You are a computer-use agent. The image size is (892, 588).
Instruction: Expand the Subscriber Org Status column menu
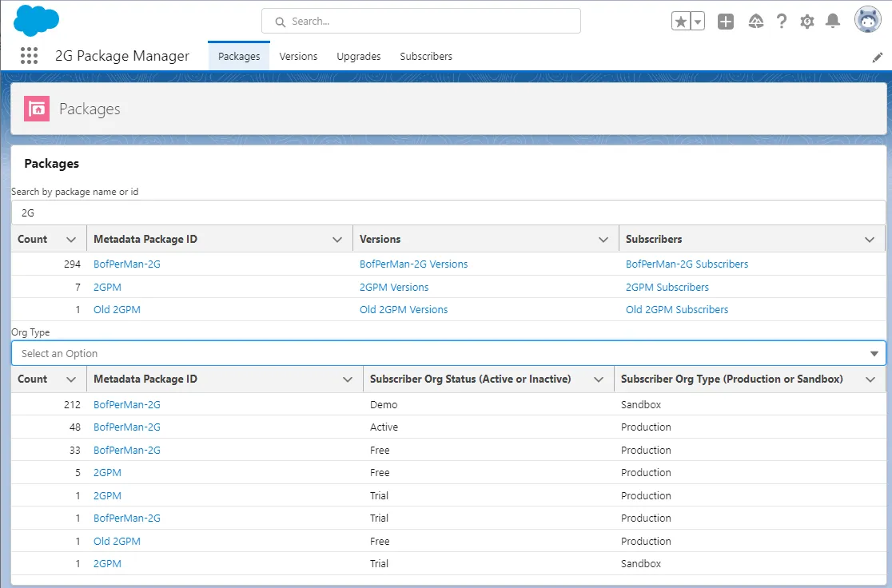599,379
